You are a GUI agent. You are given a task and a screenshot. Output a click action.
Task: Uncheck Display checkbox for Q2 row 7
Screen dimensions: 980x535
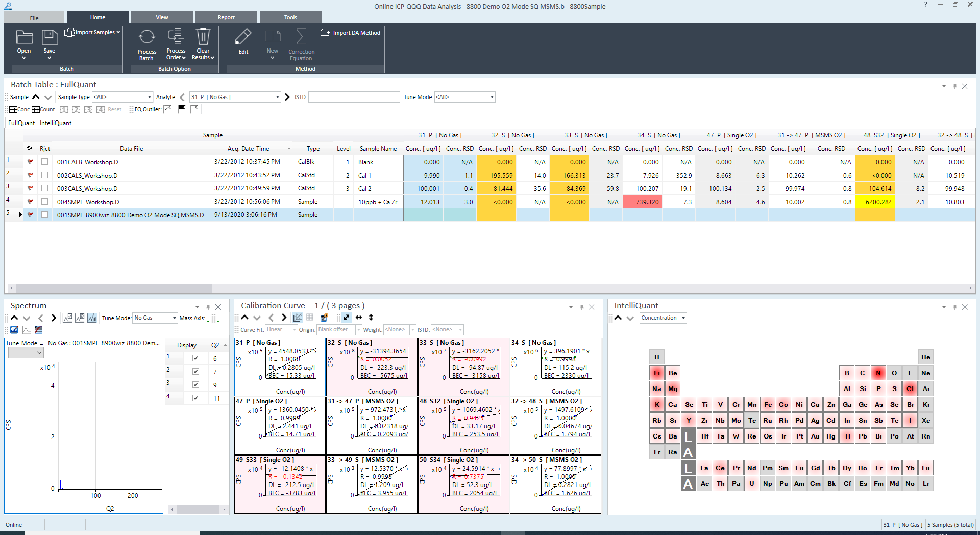pyautogui.click(x=195, y=372)
